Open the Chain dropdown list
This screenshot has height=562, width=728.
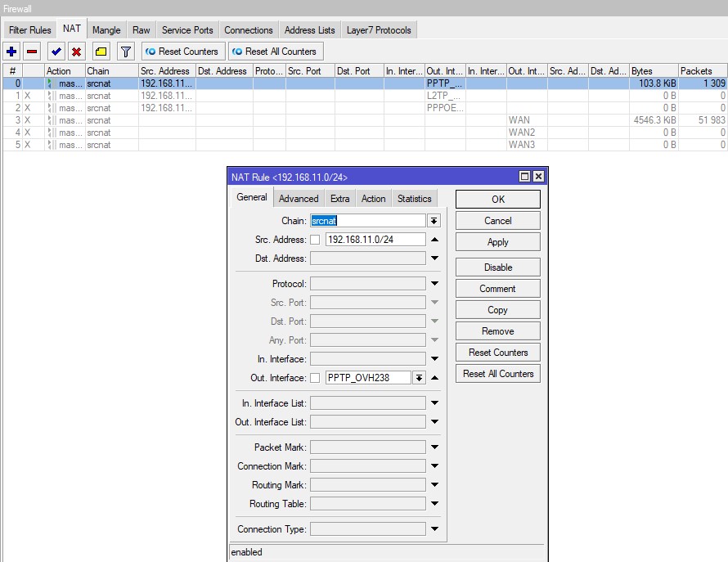(x=434, y=221)
